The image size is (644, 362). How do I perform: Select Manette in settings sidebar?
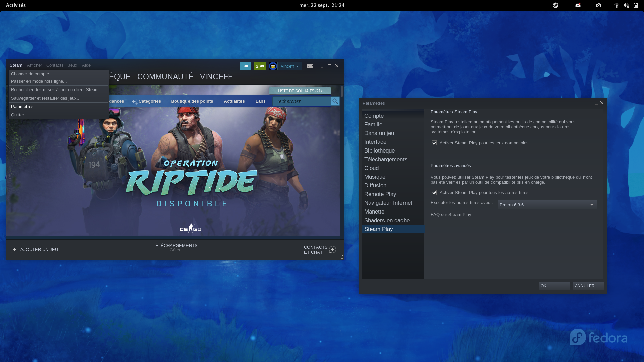click(x=393, y=212)
